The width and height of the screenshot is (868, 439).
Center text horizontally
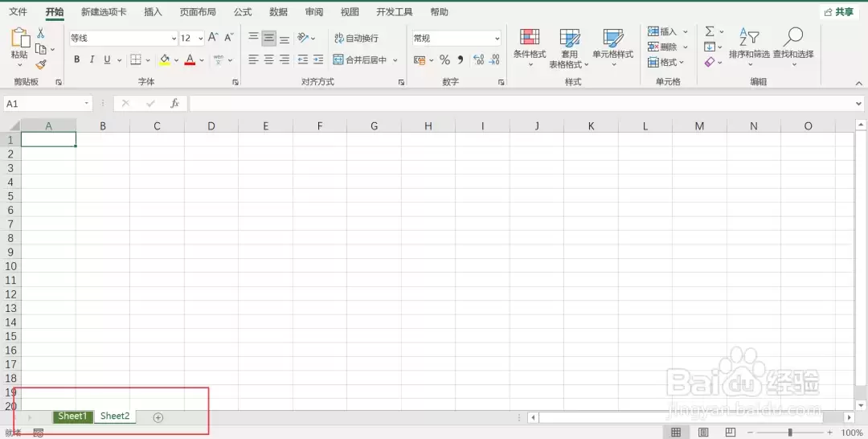coord(269,59)
